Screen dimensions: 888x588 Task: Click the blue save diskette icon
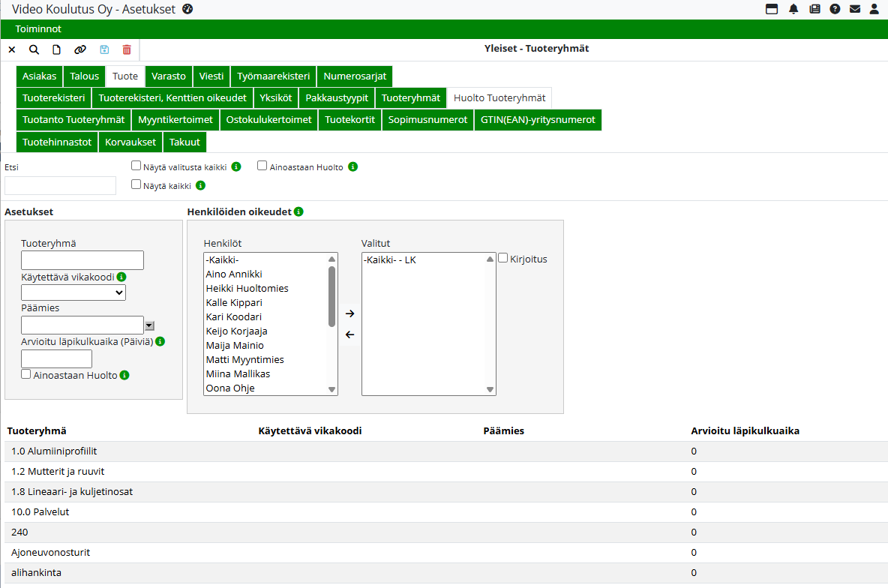[x=104, y=49]
